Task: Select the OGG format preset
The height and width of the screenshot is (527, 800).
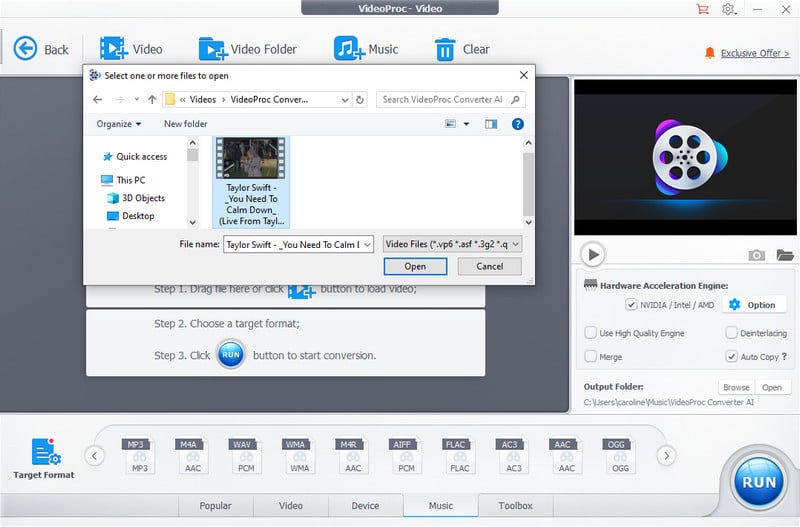Action: pyautogui.click(x=620, y=456)
